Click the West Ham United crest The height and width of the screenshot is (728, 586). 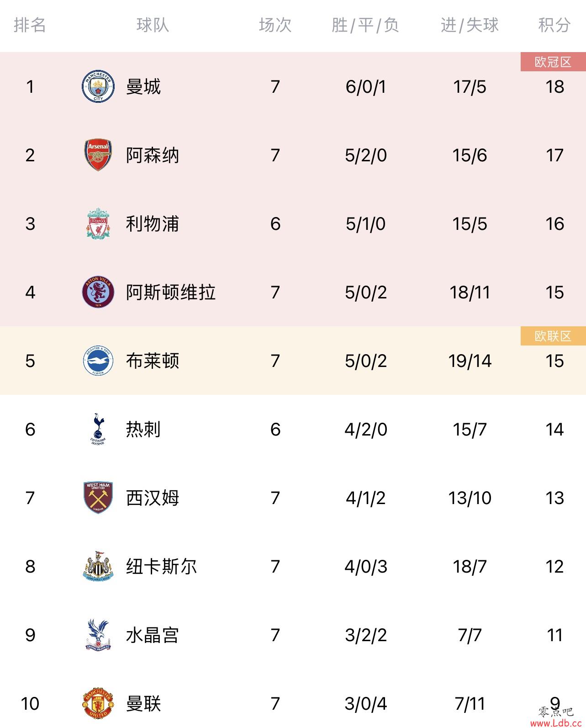point(98,498)
